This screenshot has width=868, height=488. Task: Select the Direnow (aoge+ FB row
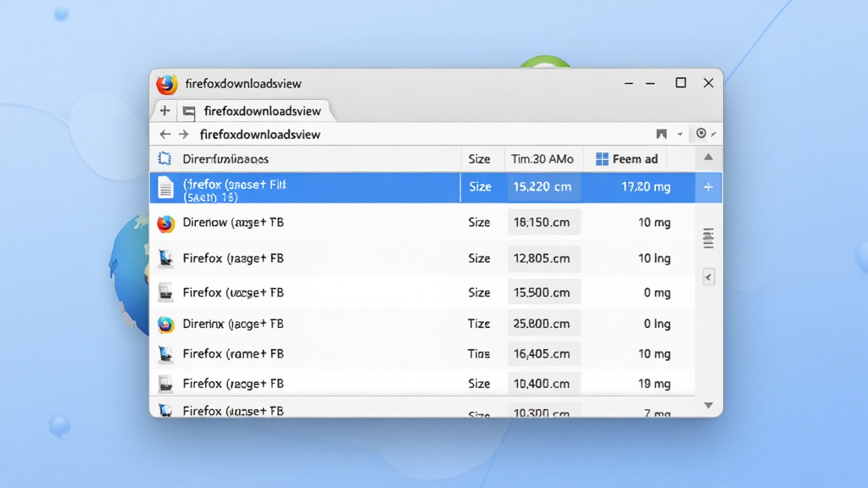point(422,223)
